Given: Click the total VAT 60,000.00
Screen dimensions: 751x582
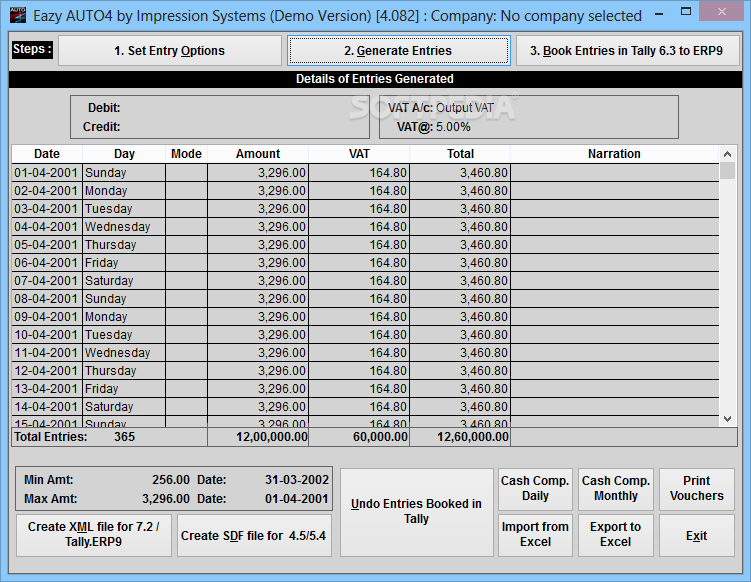Looking at the screenshot, I should [x=380, y=437].
